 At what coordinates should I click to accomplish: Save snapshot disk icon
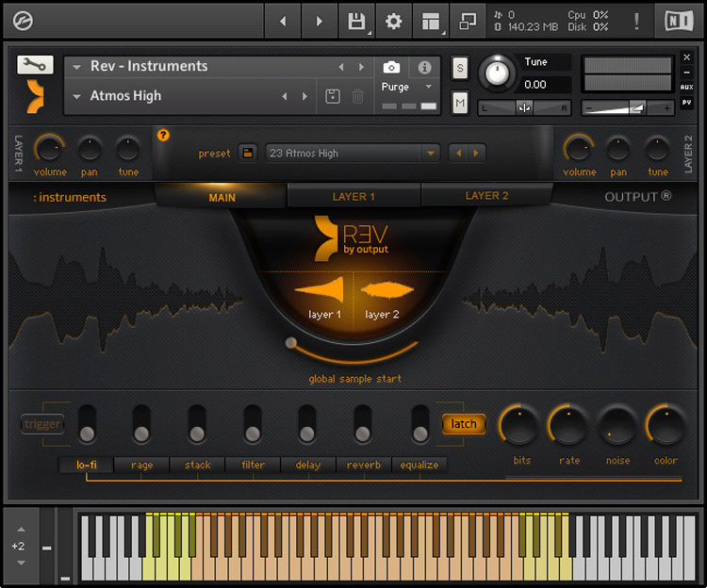[x=333, y=96]
